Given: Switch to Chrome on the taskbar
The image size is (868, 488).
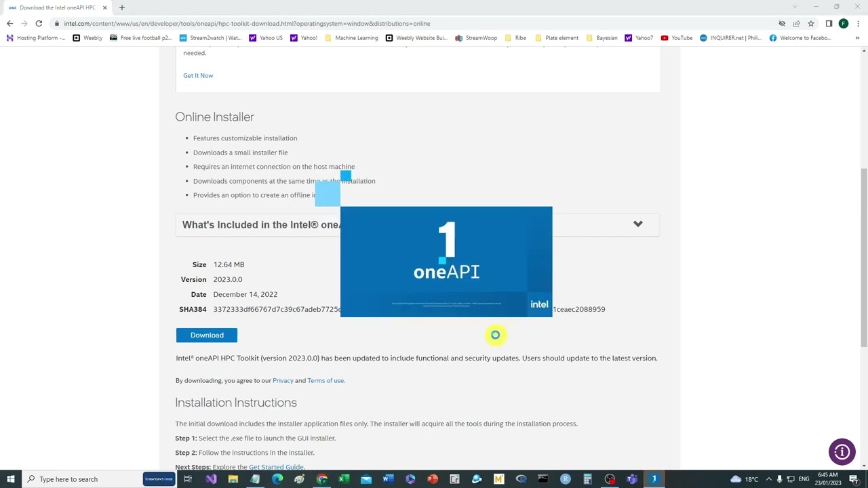Looking at the screenshot, I should tap(322, 479).
